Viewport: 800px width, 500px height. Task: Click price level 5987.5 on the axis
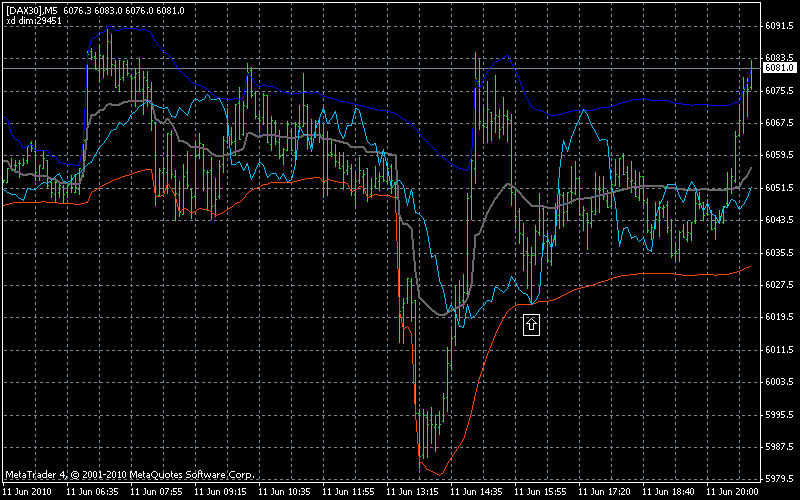click(x=779, y=446)
